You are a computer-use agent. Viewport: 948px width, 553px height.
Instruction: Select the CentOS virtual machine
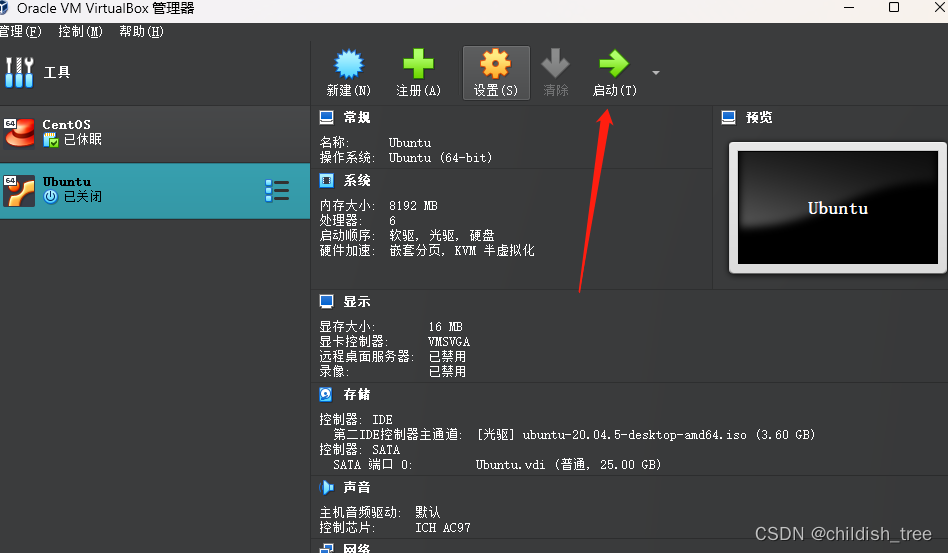tap(155, 134)
